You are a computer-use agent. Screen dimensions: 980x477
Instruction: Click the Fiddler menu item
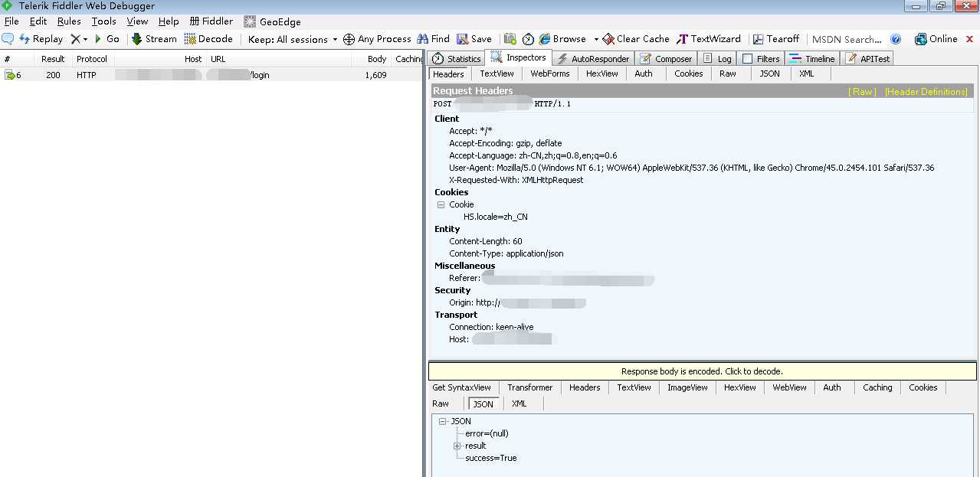211,21
